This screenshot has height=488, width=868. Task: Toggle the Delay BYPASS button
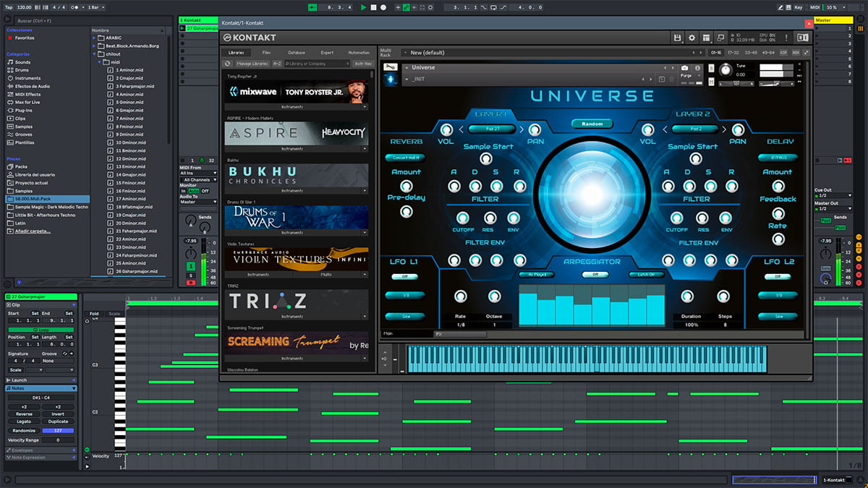(778, 157)
